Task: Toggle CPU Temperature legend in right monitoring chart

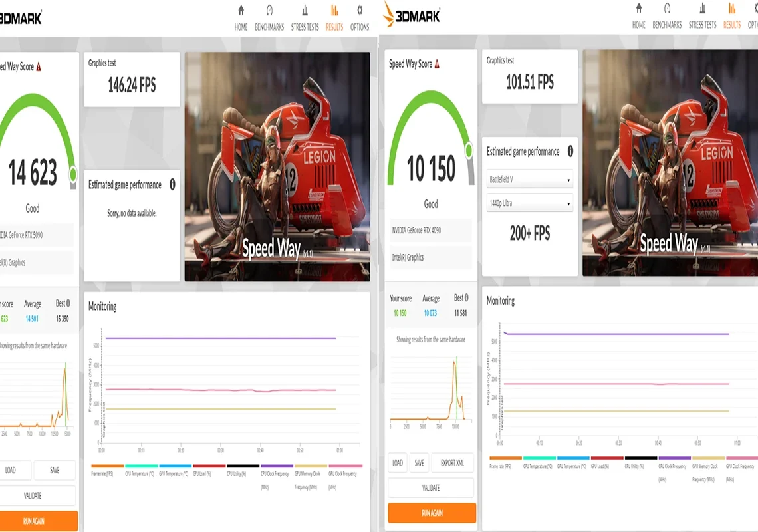Action: [x=539, y=463]
